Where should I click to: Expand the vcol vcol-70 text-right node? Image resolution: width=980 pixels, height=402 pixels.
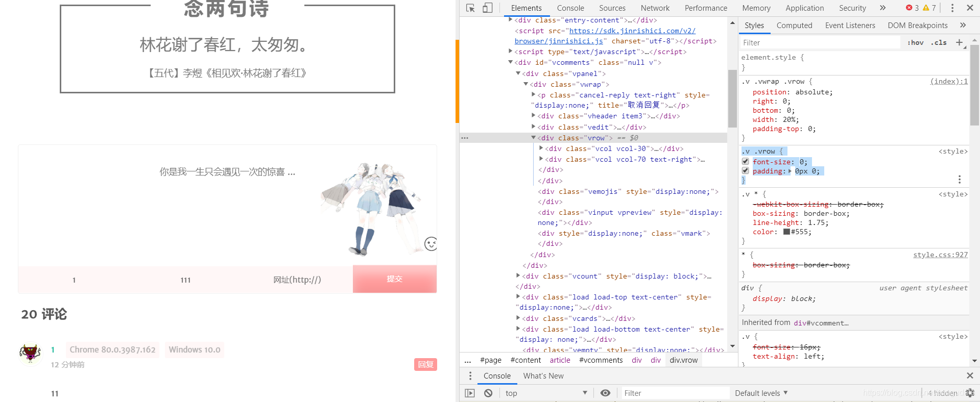click(x=541, y=159)
